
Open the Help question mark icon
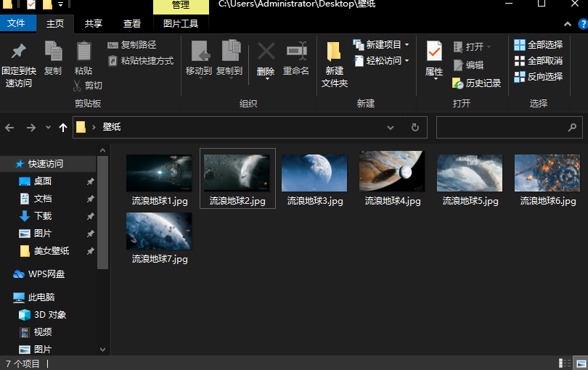click(x=583, y=24)
